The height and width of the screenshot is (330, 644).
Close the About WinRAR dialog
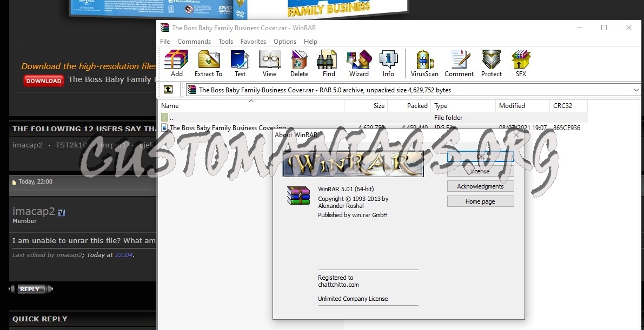(516, 134)
